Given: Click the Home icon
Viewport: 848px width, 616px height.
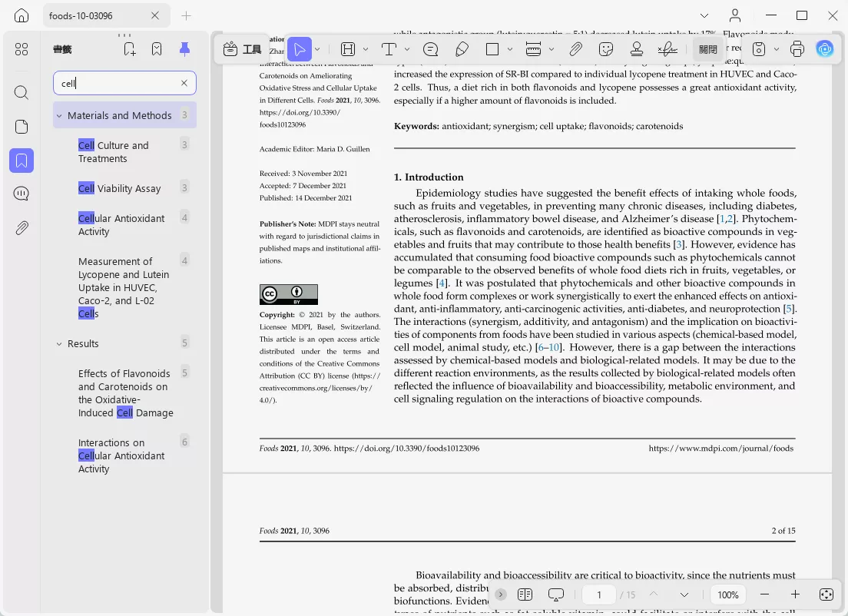Looking at the screenshot, I should tap(21, 15).
